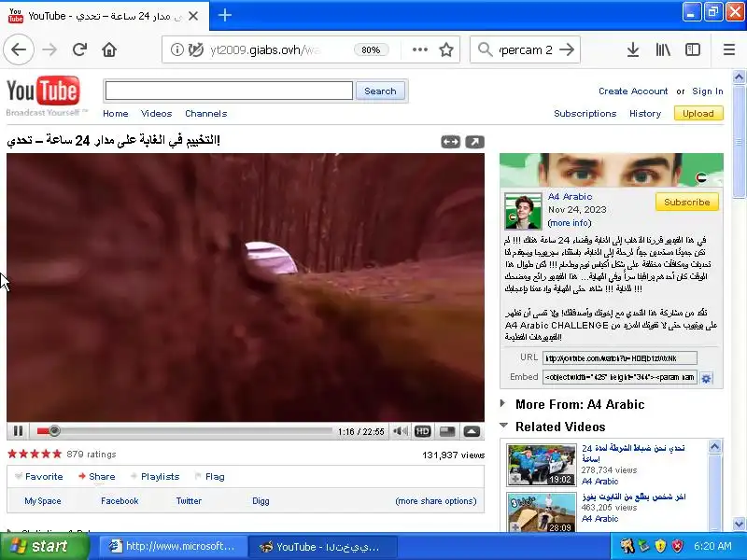Share video on Digg
747x560 pixels.
[x=261, y=501]
